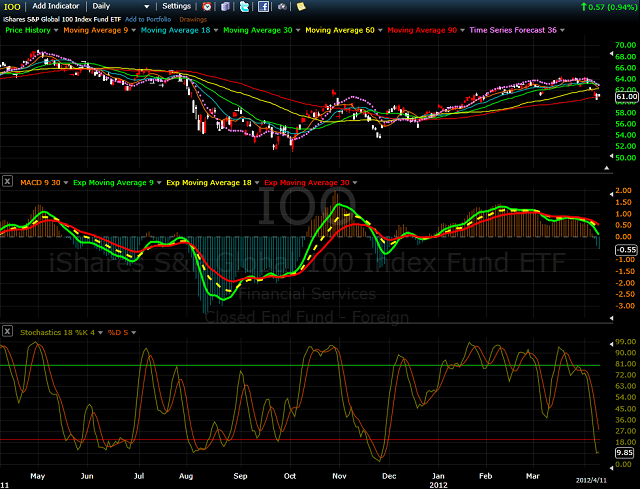The height and width of the screenshot is (489, 640).
Task: Click the 18.00 stochastics axis label
Action: pyautogui.click(x=625, y=442)
